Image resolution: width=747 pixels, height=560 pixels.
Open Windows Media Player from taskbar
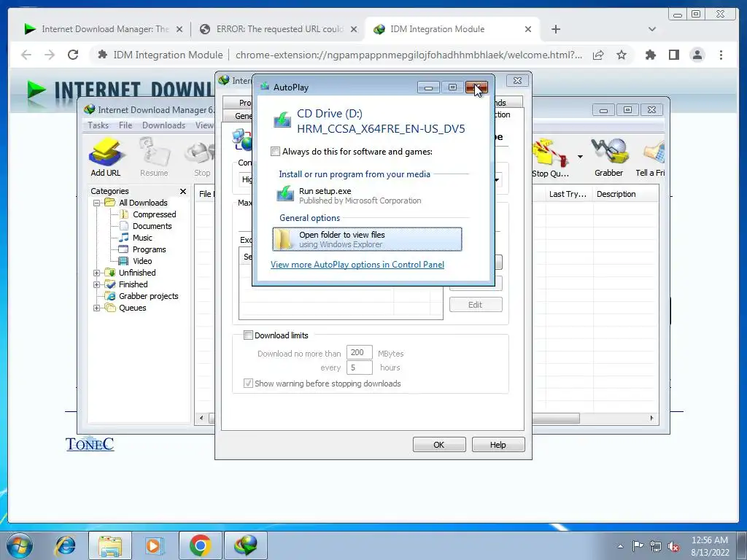tap(154, 545)
